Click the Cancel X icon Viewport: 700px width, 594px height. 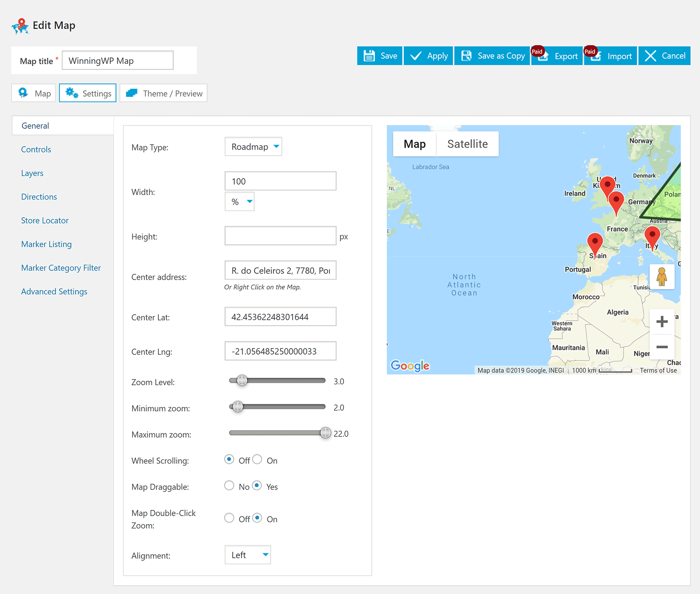[651, 56]
